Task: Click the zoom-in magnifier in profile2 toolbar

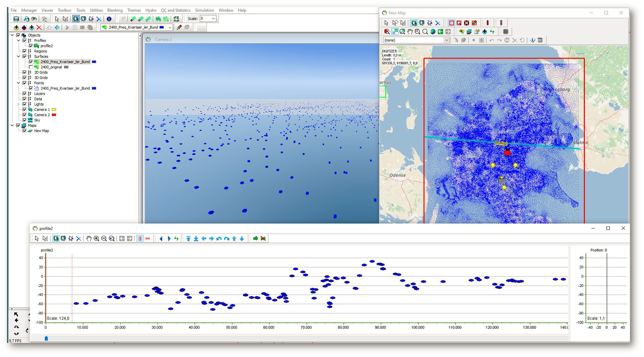Action: click(97, 239)
